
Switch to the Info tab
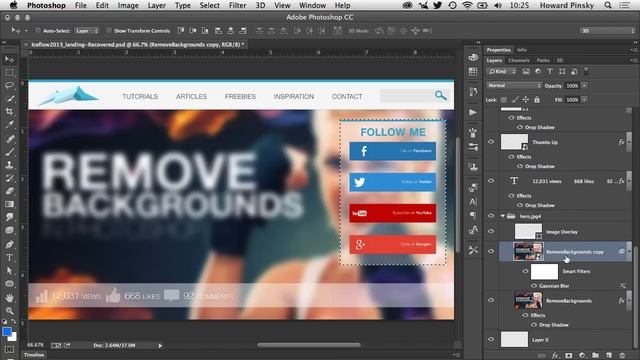(x=522, y=50)
